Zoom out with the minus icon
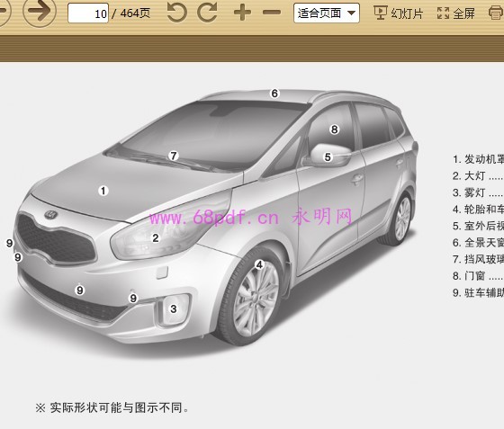Screen dimensions: 504x429 coord(272,13)
